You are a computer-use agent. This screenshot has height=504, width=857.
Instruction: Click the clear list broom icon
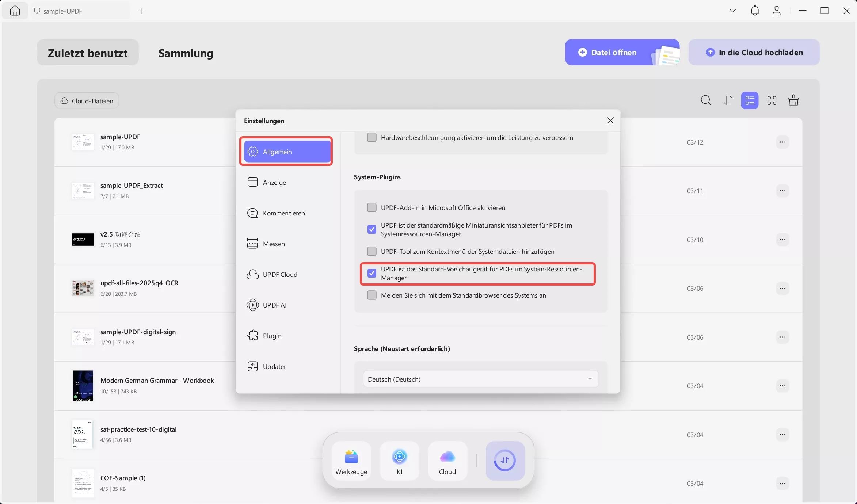[793, 100]
